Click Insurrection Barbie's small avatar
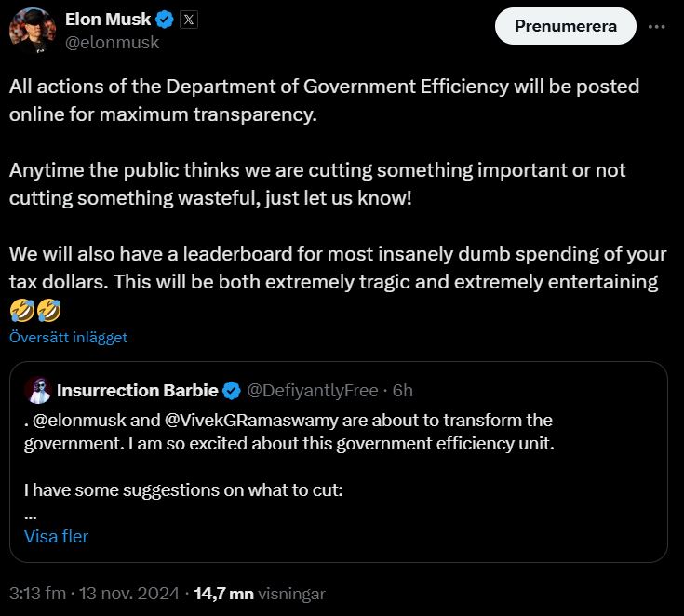This screenshot has width=684, height=616. tap(37, 389)
